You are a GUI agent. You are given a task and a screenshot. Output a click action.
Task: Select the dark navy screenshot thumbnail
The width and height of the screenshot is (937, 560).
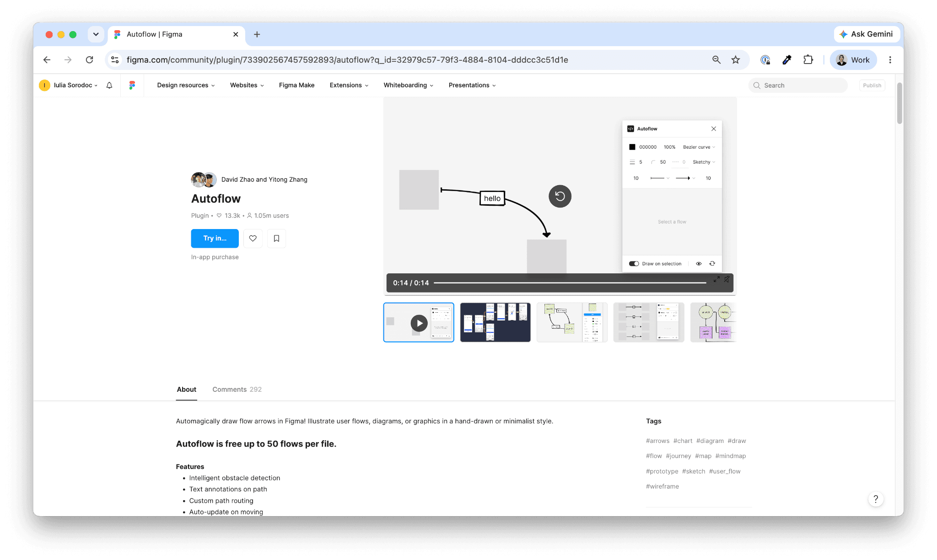495,322
